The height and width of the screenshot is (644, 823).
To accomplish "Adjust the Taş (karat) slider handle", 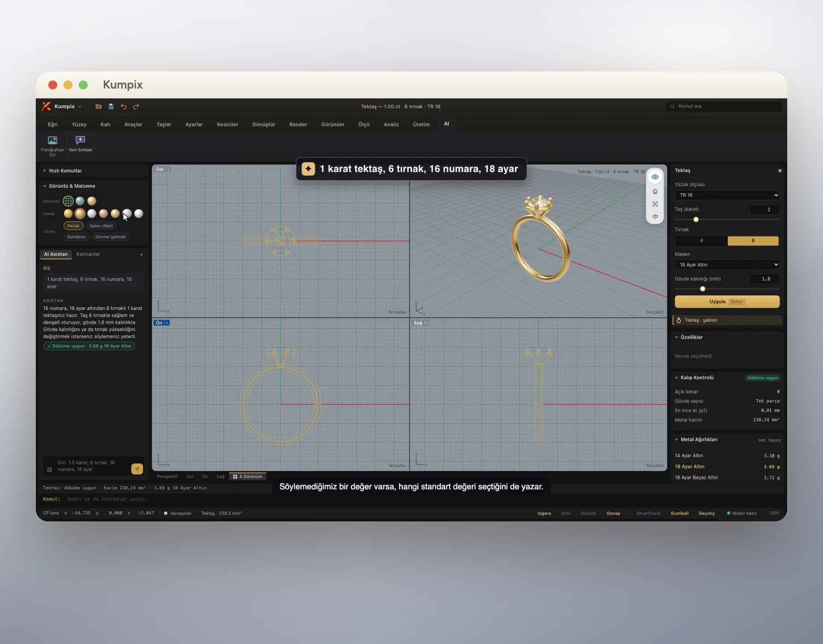I will pyautogui.click(x=696, y=220).
